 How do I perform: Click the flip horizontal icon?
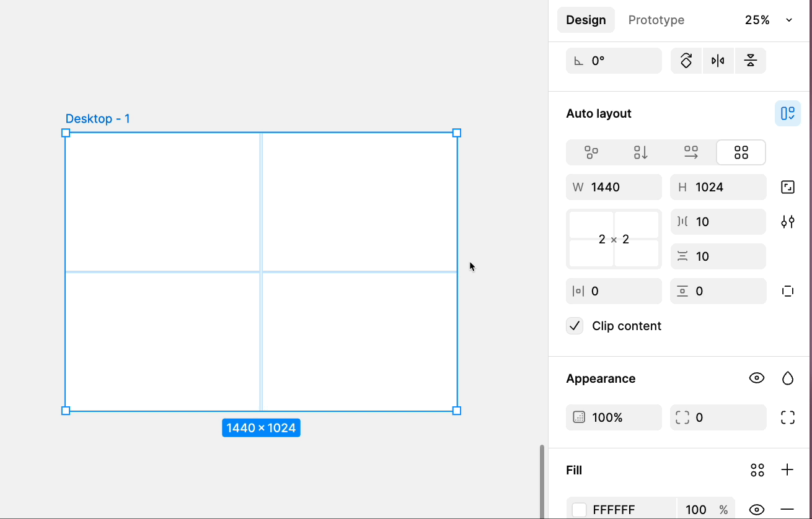pos(718,61)
